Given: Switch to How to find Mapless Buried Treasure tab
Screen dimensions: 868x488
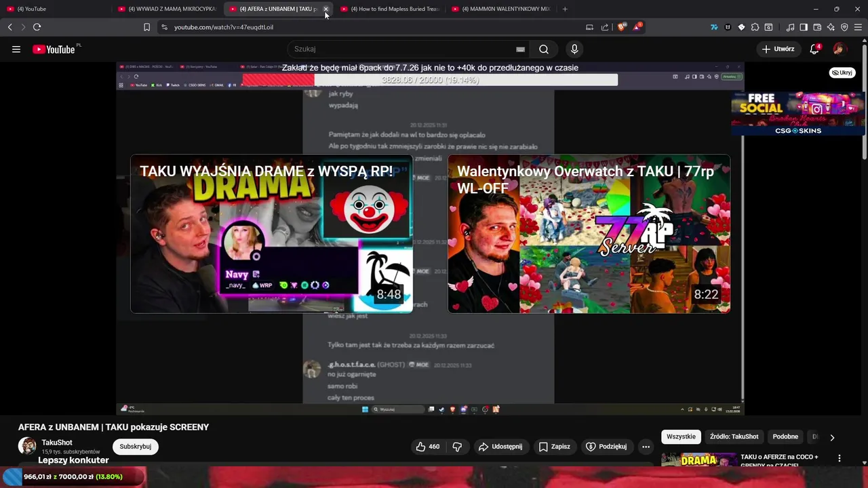Looking at the screenshot, I should [x=390, y=9].
